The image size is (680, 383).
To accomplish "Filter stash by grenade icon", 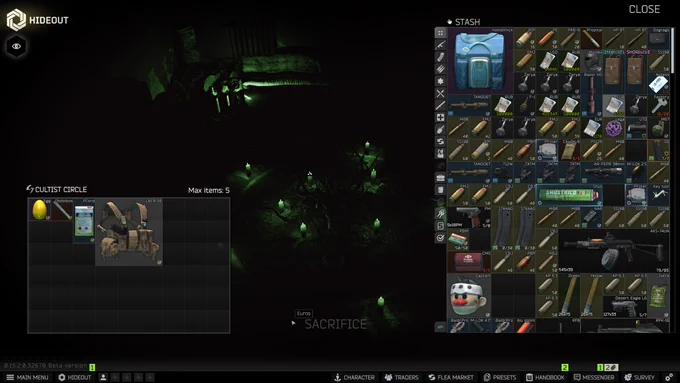I will [x=440, y=130].
